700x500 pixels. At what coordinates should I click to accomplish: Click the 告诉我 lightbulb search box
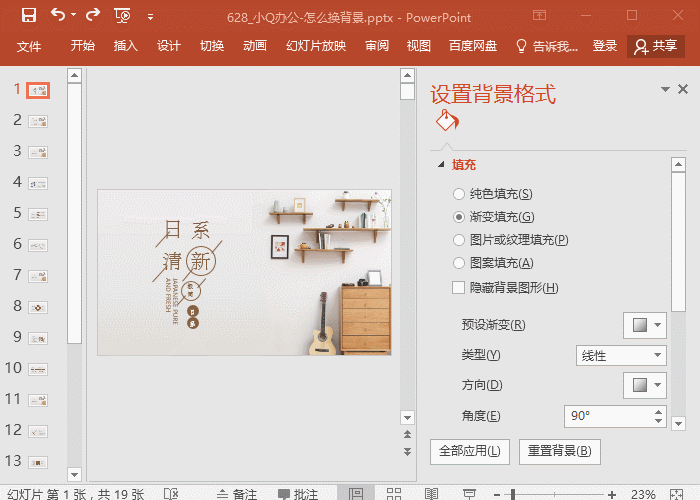547,46
